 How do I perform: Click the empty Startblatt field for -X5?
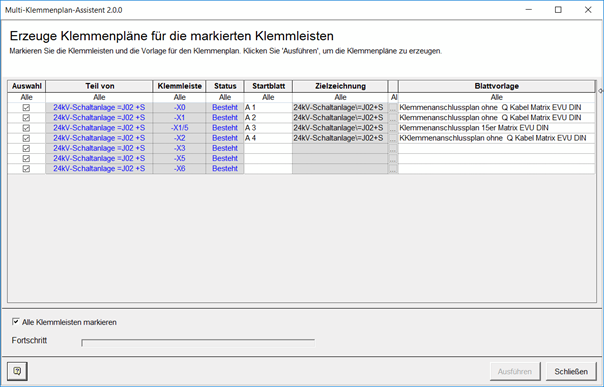[268, 158]
